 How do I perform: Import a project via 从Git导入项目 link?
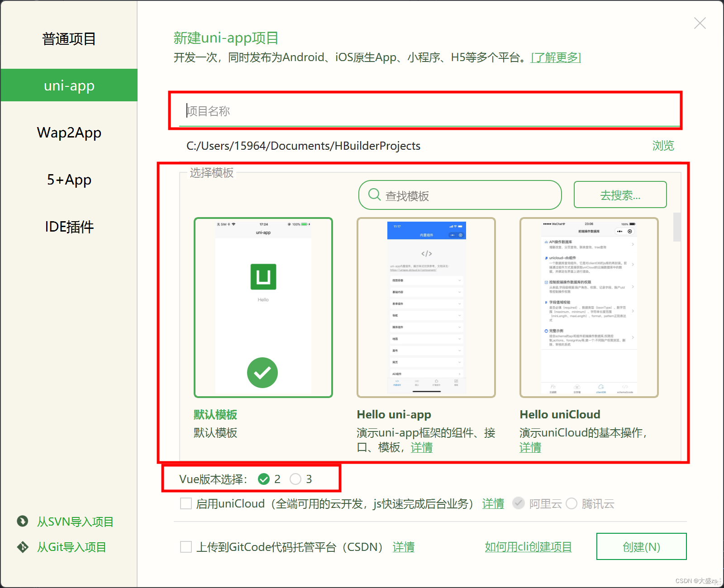tap(71, 547)
